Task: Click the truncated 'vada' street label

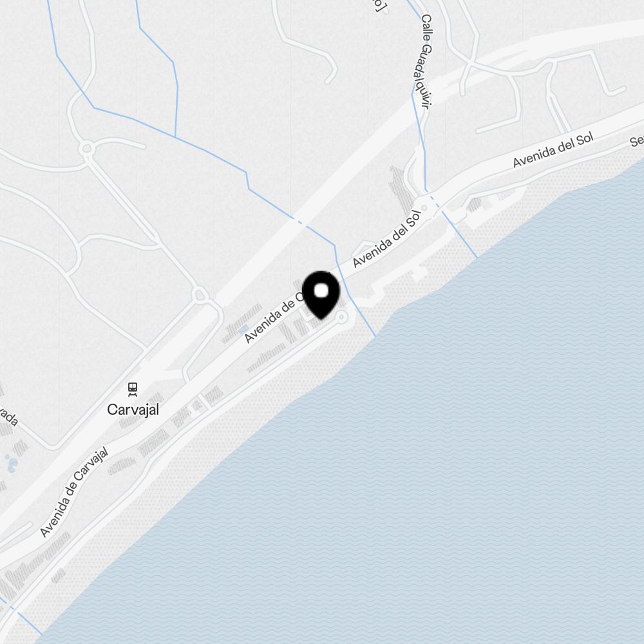Action: click(x=8, y=417)
